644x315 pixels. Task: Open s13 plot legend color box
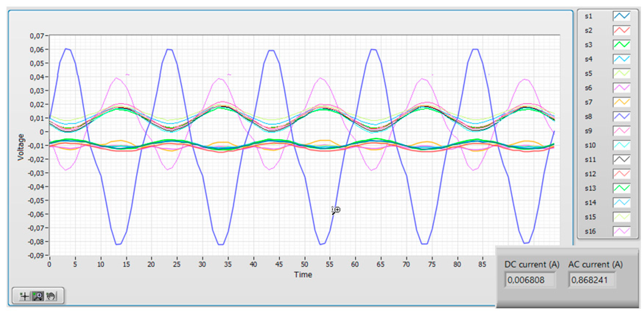[x=622, y=189]
